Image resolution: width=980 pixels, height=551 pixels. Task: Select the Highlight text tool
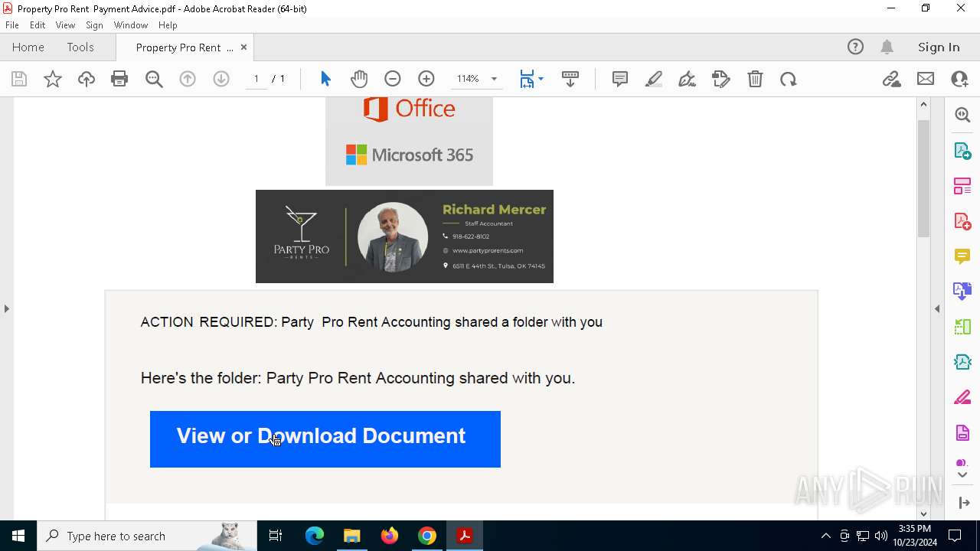point(654,79)
